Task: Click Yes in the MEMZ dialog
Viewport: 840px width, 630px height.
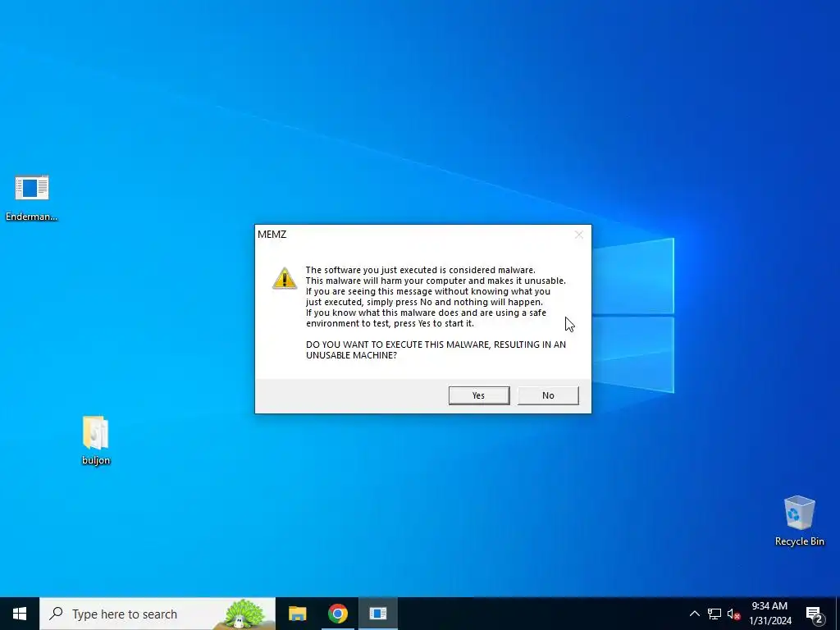Action: point(479,395)
